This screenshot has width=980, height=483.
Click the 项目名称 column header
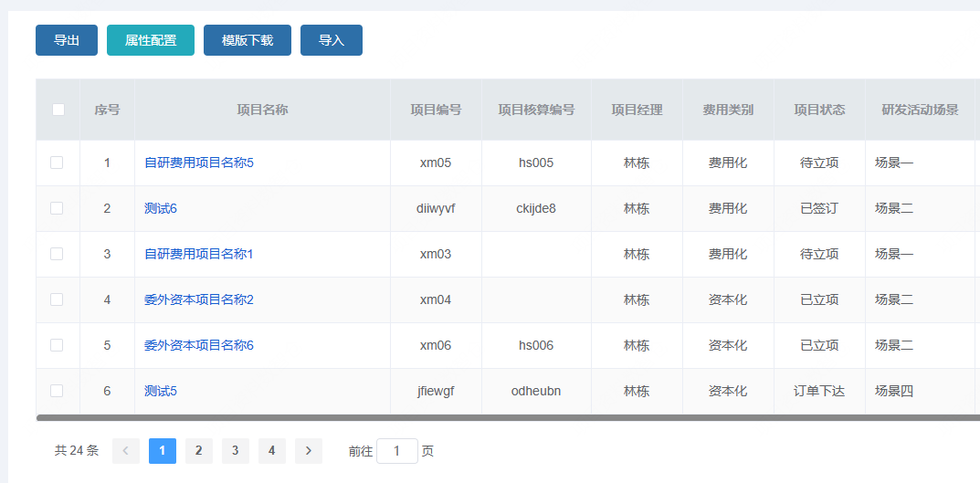[262, 110]
